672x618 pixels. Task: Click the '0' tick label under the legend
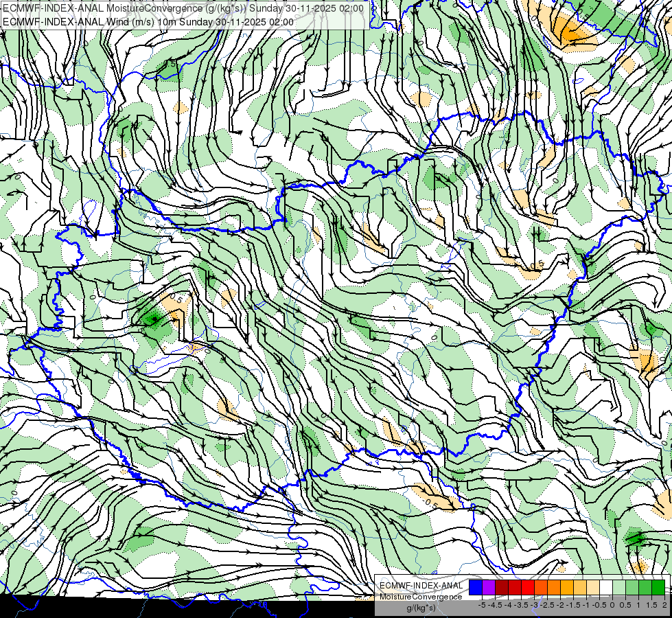coord(612,605)
